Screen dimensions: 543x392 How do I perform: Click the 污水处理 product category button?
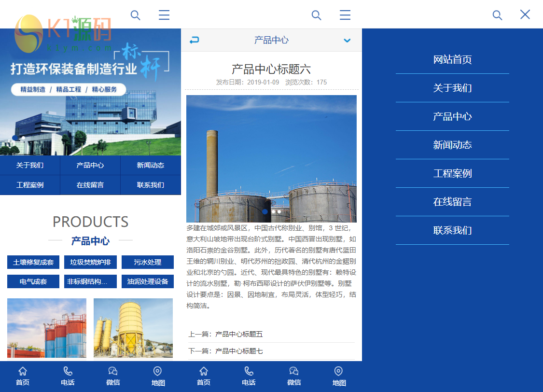pos(148,262)
